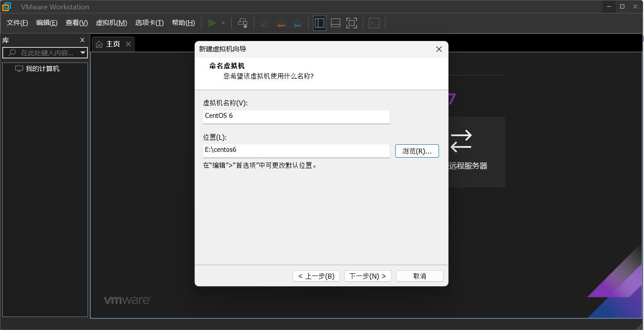The width and height of the screenshot is (644, 330).
Task: Click the default location hint text
Action: coord(260,165)
